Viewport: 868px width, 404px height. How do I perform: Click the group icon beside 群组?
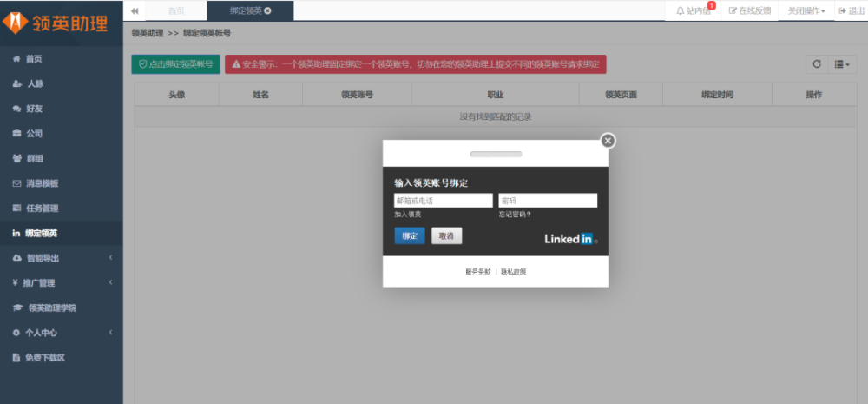17,158
